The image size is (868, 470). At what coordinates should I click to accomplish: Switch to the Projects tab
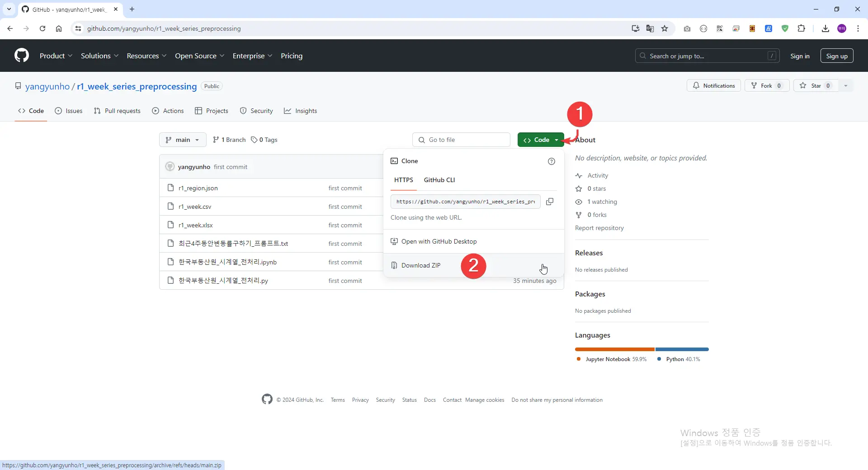(211, 111)
